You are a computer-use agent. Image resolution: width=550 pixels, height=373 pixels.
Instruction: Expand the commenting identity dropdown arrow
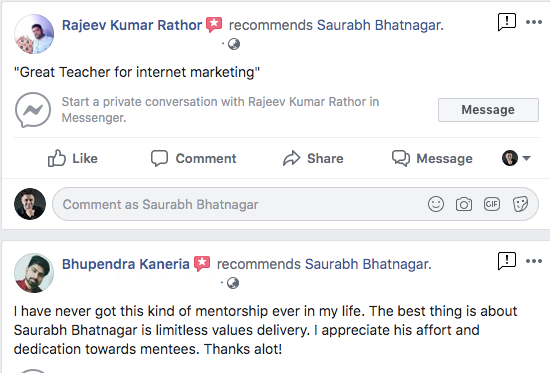(526, 158)
